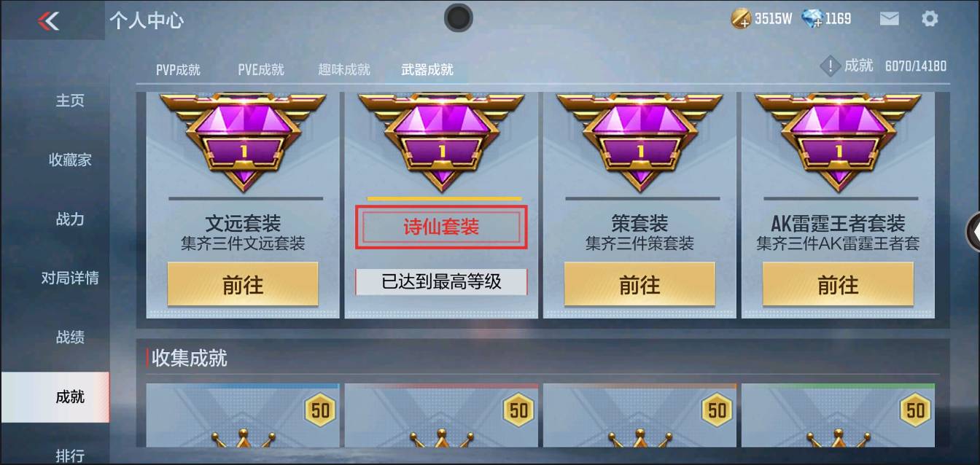Click 前往 button under AK雷霆王者套装

coord(838,284)
